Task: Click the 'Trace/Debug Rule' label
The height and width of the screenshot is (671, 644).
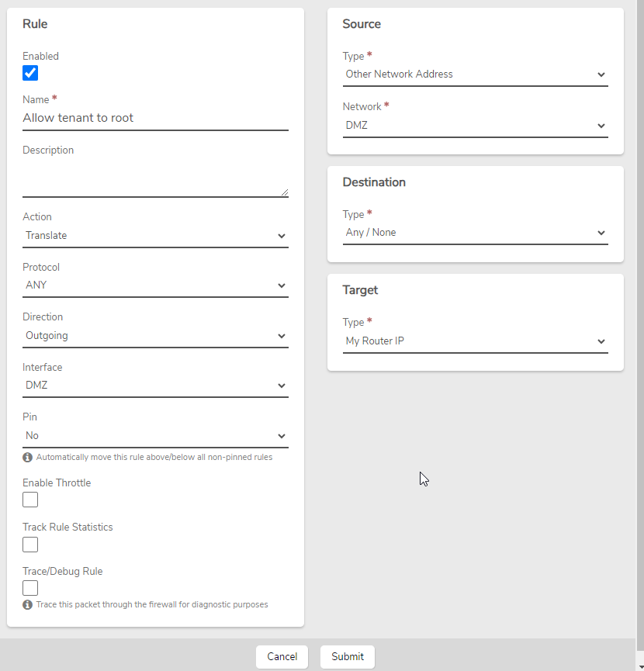Action: 63,572
